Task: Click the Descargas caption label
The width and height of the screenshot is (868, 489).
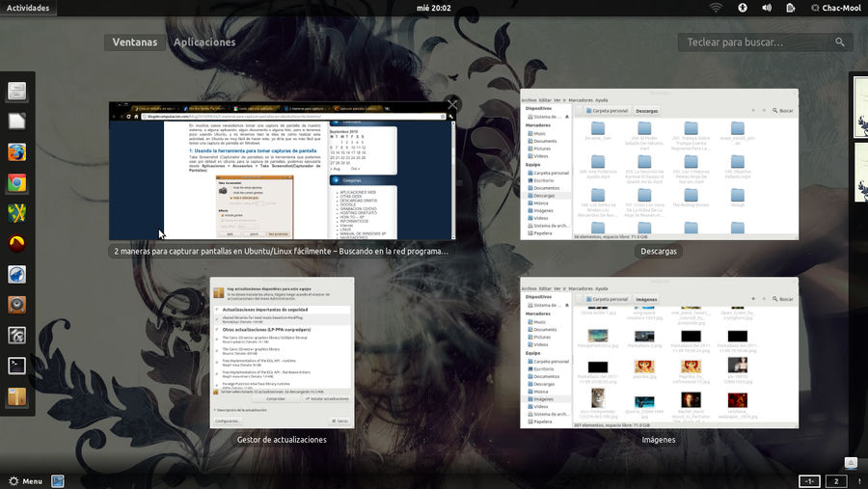Action: pyautogui.click(x=659, y=251)
